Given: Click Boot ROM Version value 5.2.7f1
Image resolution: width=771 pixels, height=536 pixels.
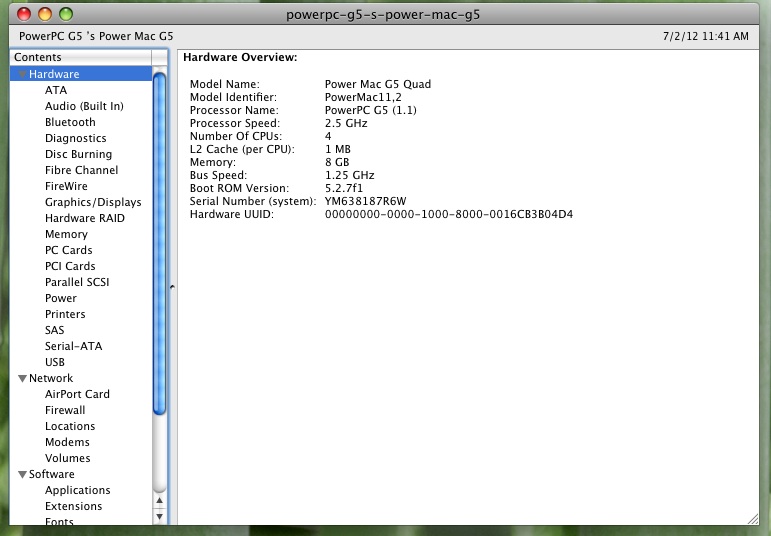Looking at the screenshot, I should click(x=344, y=188).
